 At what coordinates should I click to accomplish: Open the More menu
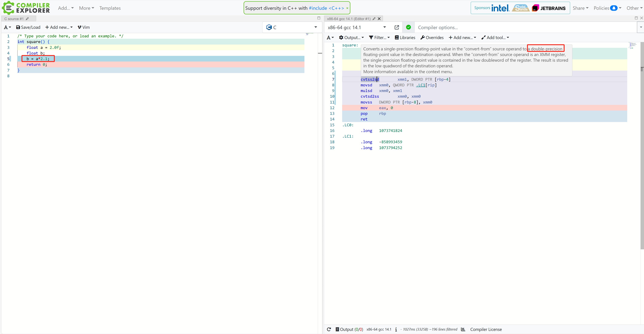pos(87,8)
